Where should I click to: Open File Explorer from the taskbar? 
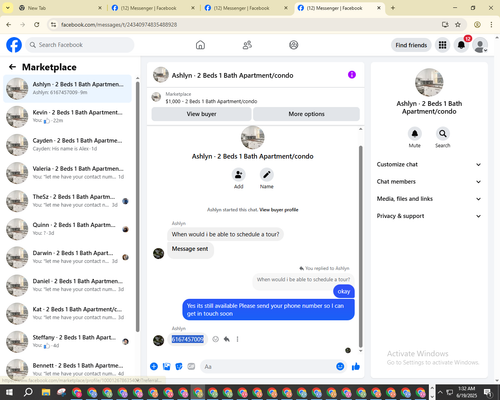[46, 392]
